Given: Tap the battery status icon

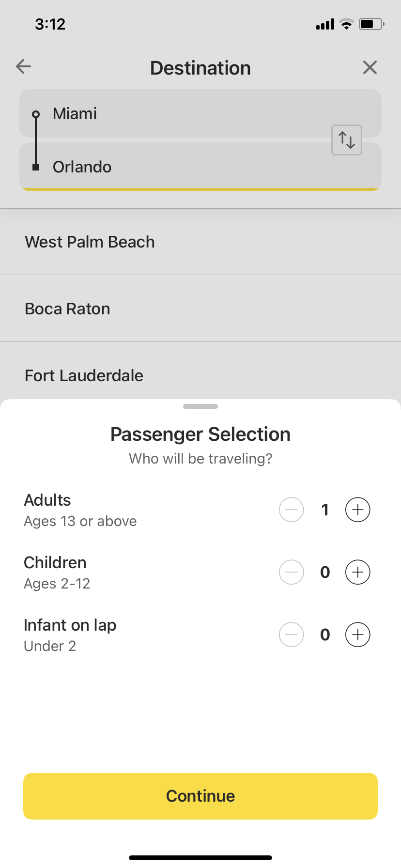Looking at the screenshot, I should [371, 24].
